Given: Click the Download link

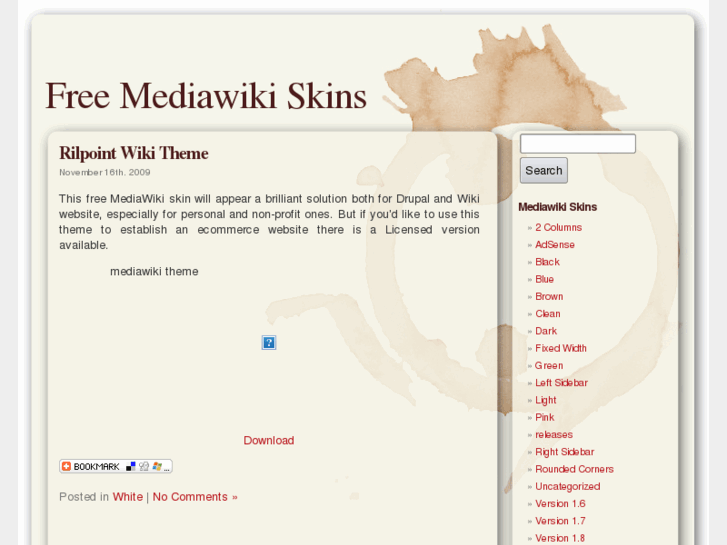Looking at the screenshot, I should (x=269, y=440).
